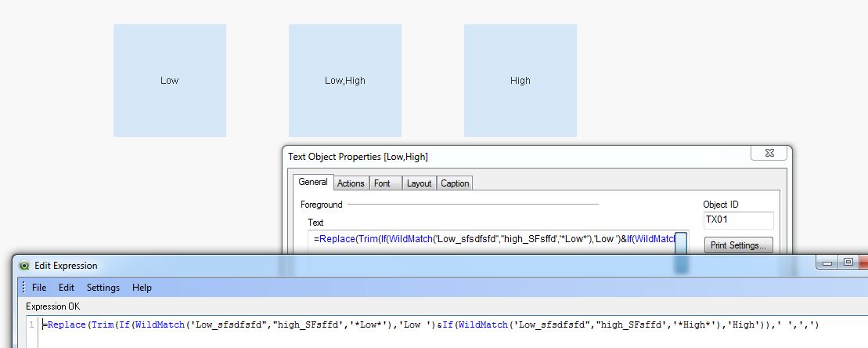The width and height of the screenshot is (868, 348).
Task: Select the Low text object
Action: [x=169, y=81]
